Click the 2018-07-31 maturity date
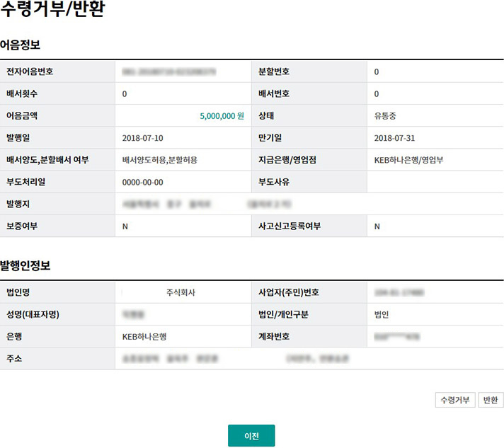 (394, 137)
